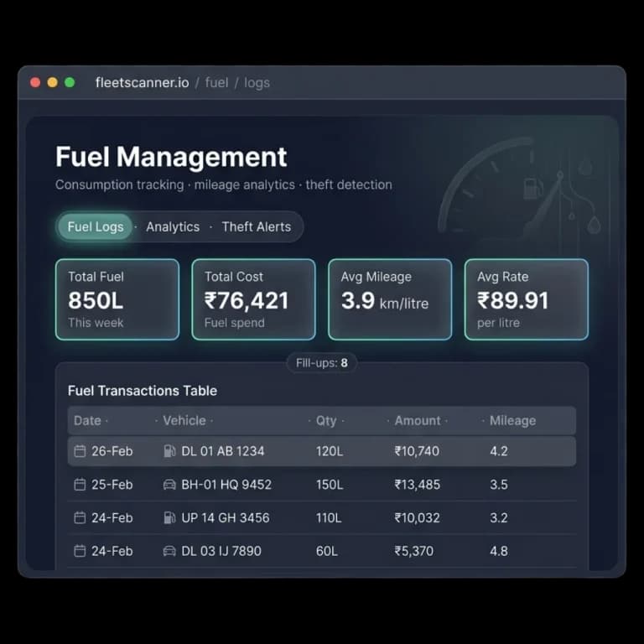Screen dimensions: 644x644
Task: Select the Avg Mileage 3.9 km/litre card
Action: point(390,299)
